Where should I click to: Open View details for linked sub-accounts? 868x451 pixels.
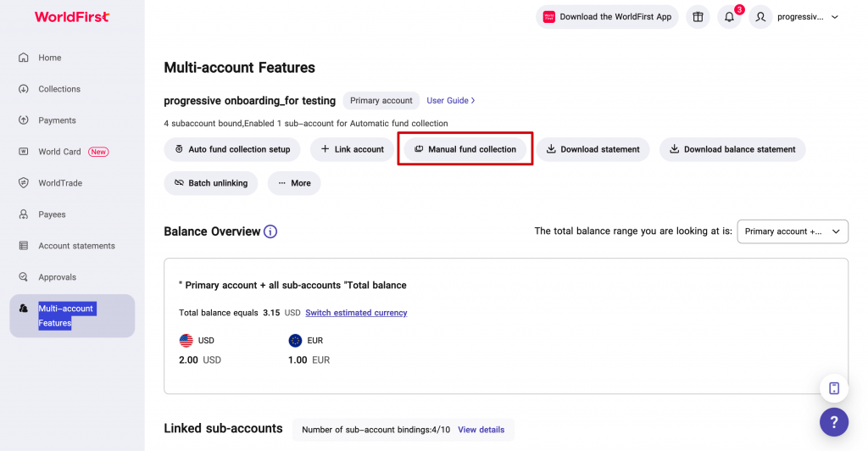pos(481,430)
